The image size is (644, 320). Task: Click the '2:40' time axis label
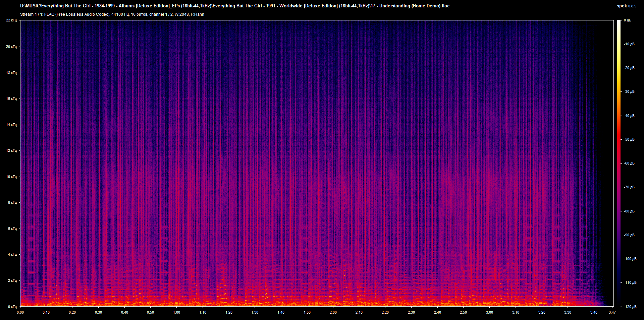[437, 312]
